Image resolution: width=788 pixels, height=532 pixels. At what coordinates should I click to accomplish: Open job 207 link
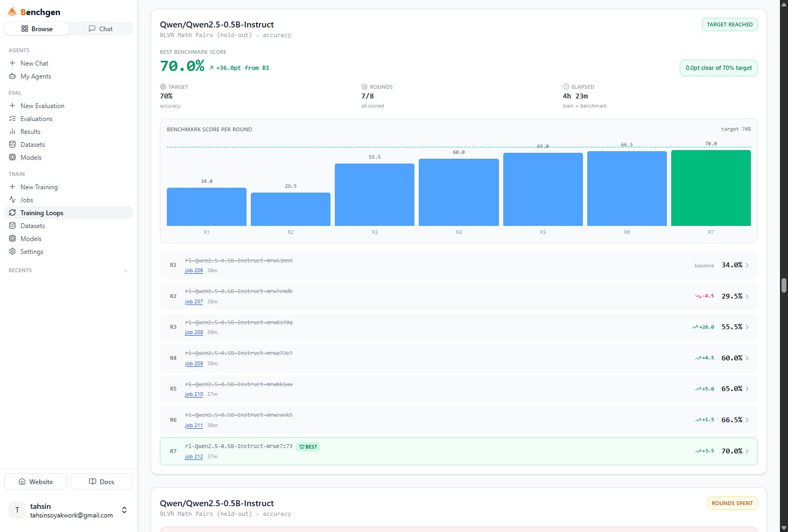194,302
